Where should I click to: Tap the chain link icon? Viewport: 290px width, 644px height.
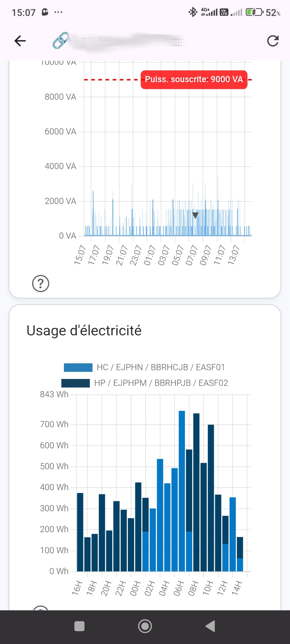coord(60,41)
